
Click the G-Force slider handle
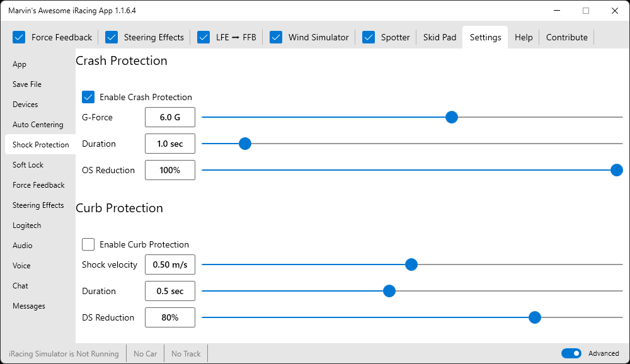(x=452, y=117)
